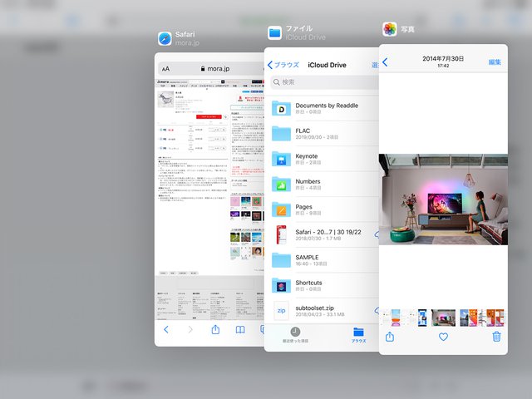Tap the Safari share icon
Screen dimensions: 532x399
[x=215, y=330]
